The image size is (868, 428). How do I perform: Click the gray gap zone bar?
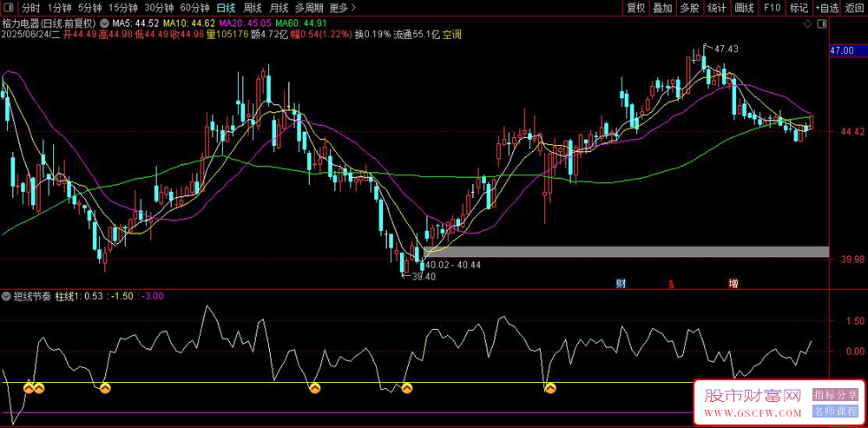(626, 252)
